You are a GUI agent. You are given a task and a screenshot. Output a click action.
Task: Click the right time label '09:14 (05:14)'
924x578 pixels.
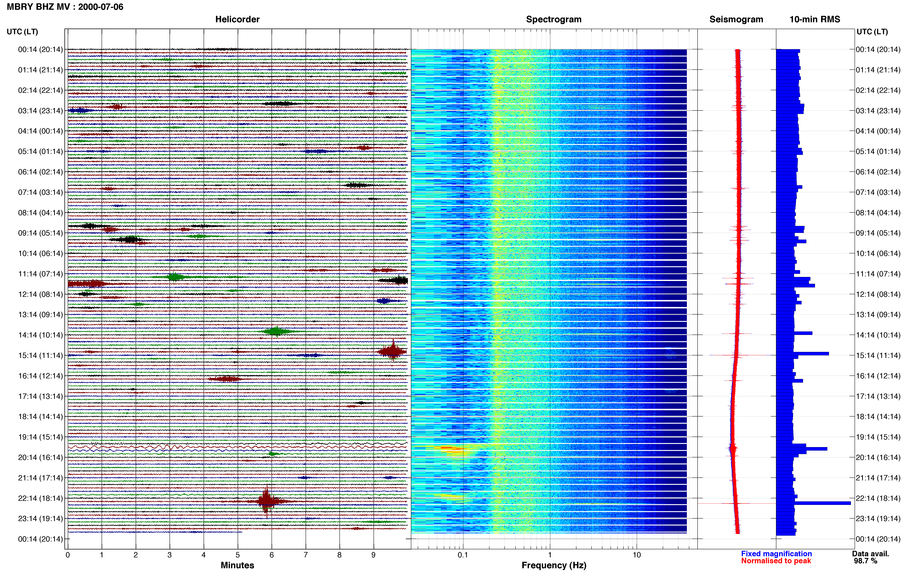878,233
